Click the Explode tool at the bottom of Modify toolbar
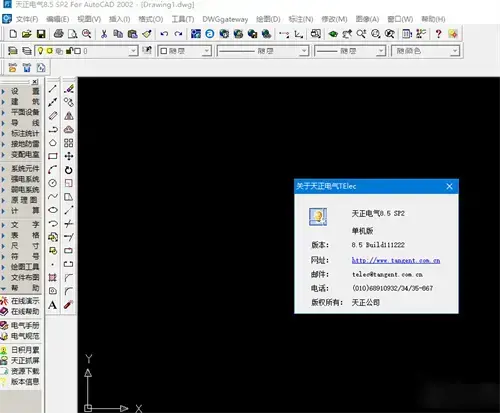Screen dimensions: 500x413 pyautogui.click(x=69, y=304)
